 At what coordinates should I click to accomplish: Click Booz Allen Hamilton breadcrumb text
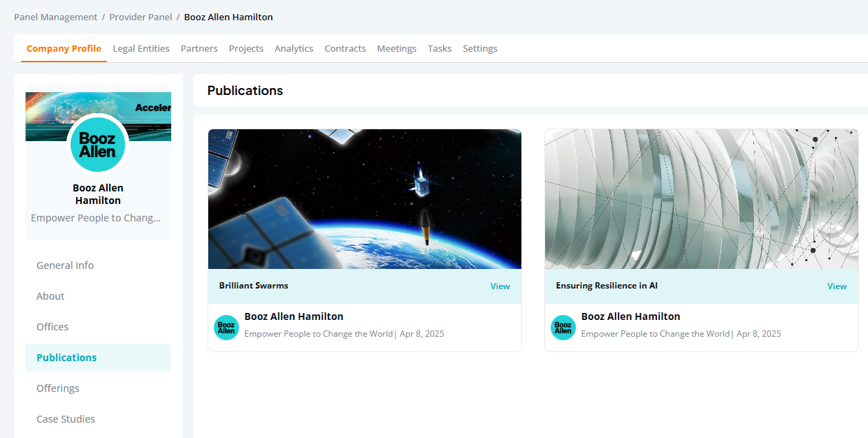click(x=229, y=17)
